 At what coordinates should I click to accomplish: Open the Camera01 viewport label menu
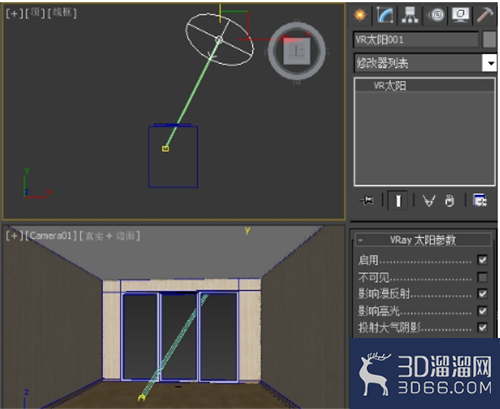pyautogui.click(x=51, y=236)
